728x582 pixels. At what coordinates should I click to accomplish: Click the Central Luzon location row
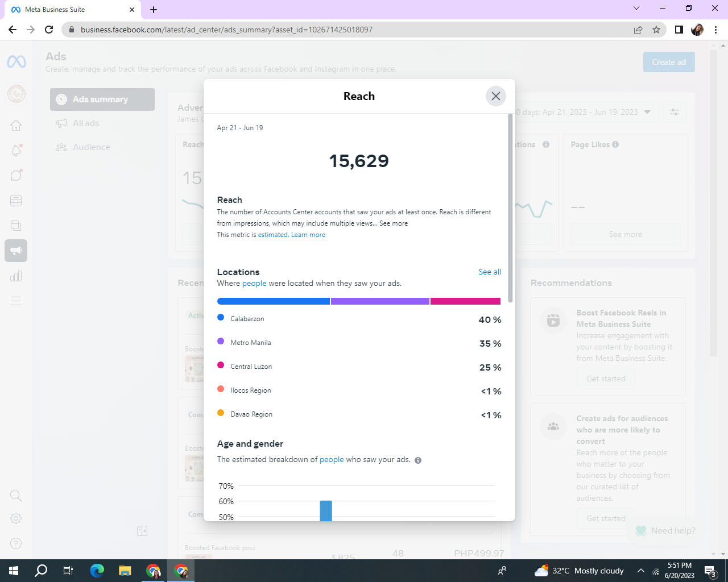[359, 367]
